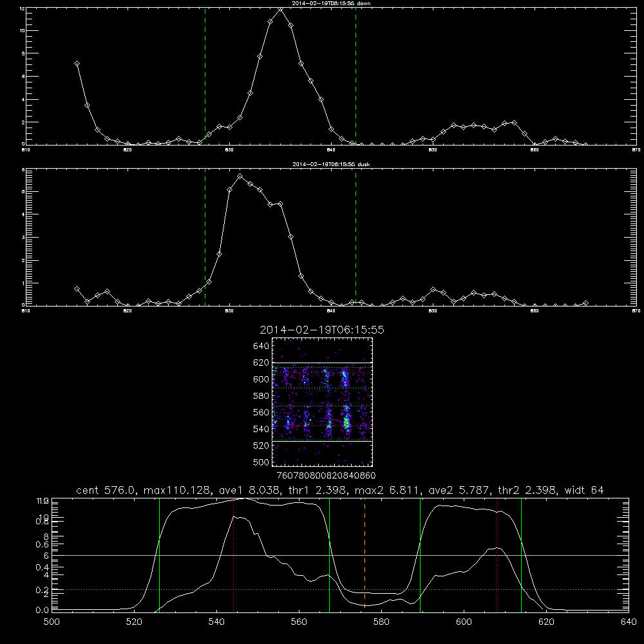Click the lower white horizontal line in spectrogram

[323, 441]
